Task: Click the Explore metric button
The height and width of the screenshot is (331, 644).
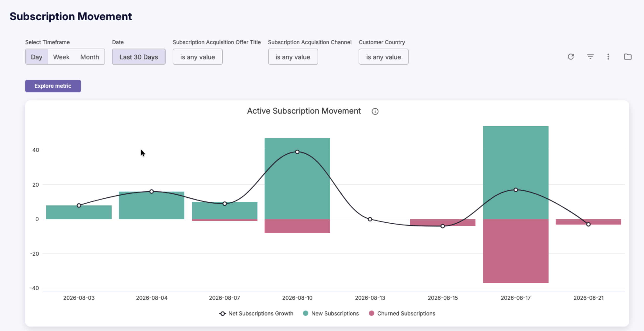Action: pos(53,86)
